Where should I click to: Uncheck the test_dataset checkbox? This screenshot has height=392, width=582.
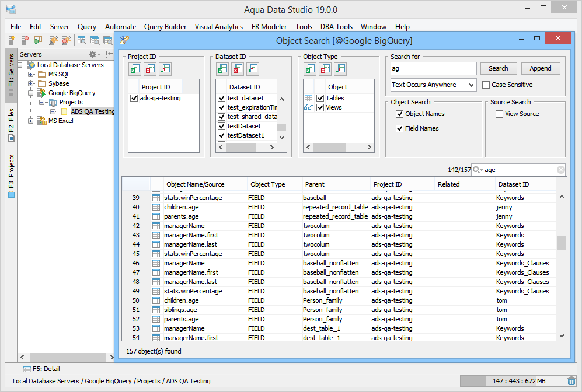(x=222, y=98)
